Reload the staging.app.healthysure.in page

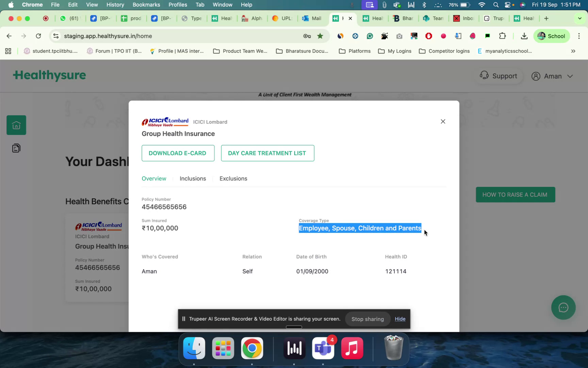coord(38,36)
